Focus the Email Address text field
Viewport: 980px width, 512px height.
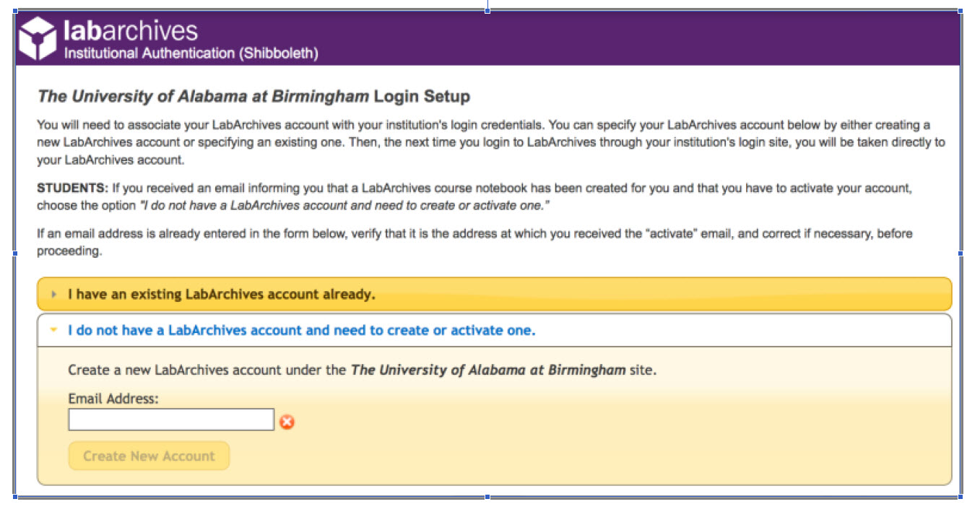point(171,420)
